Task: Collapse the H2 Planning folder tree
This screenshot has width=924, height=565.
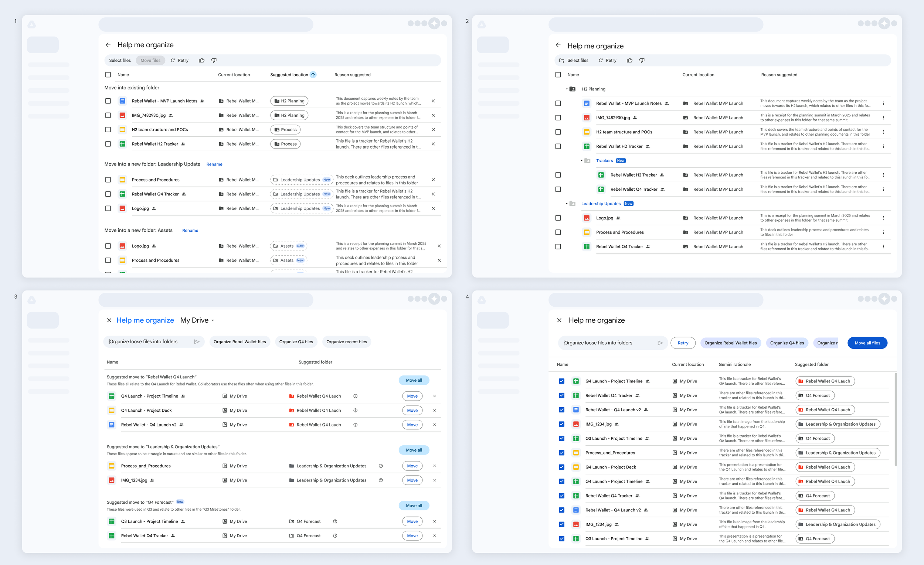Action: [566, 89]
